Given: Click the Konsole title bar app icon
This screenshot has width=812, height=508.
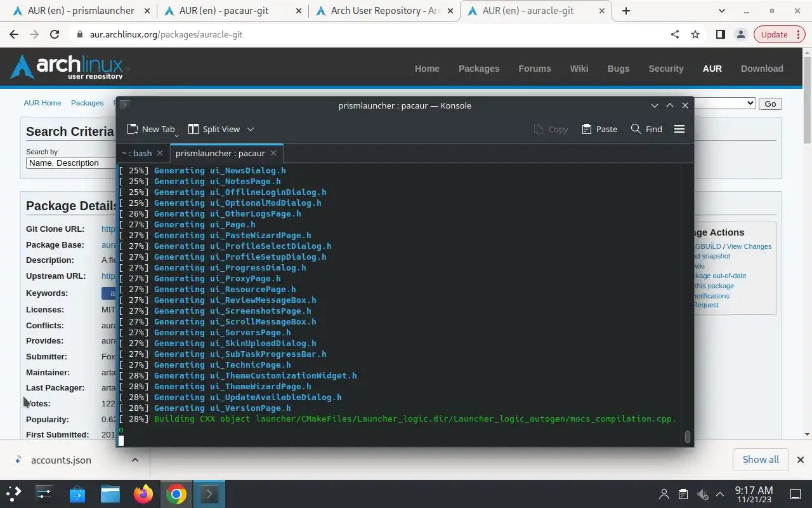Looking at the screenshot, I should coord(125,105).
